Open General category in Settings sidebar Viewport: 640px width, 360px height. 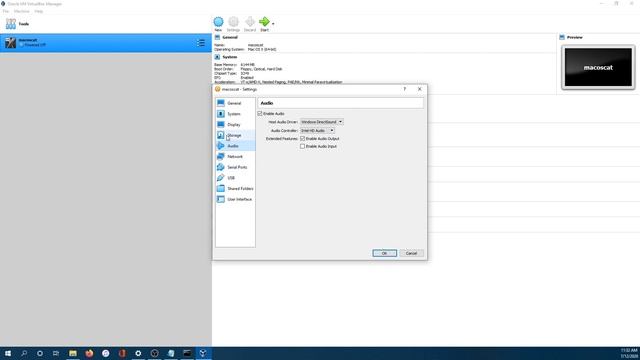pos(235,103)
